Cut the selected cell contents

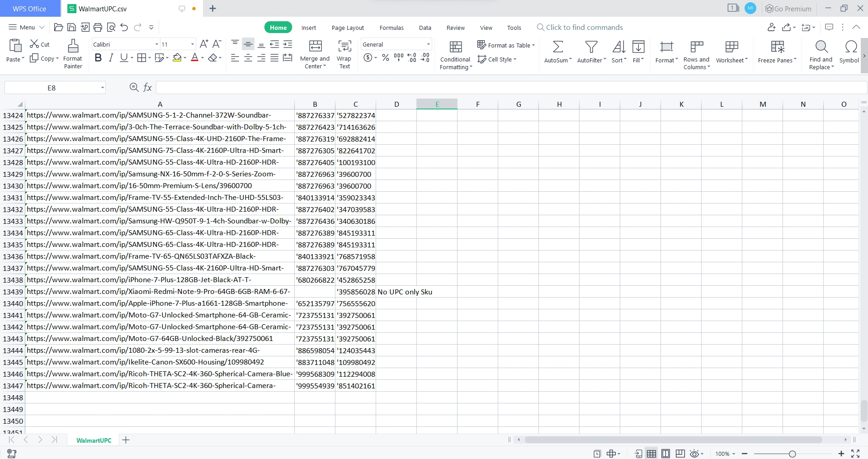(40, 44)
